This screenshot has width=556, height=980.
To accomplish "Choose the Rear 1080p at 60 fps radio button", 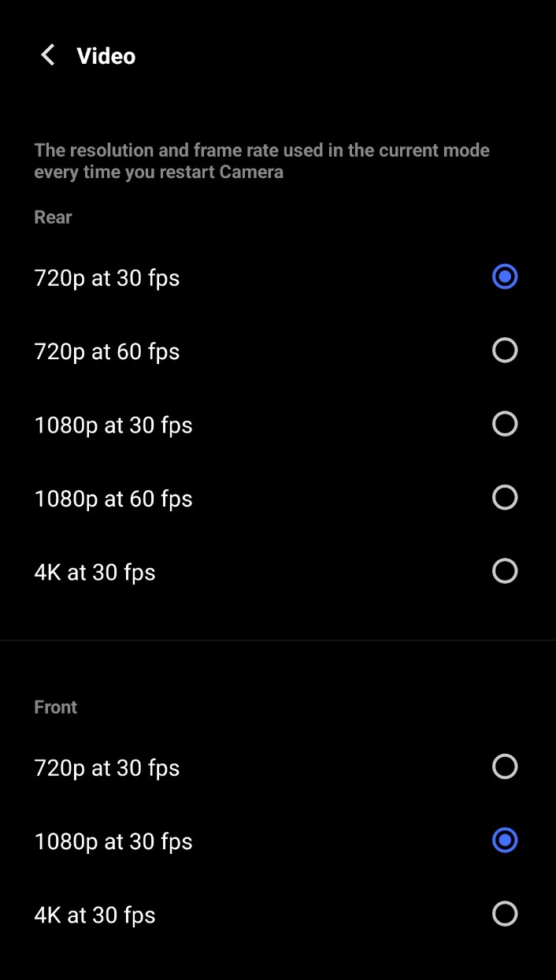I will pos(504,498).
